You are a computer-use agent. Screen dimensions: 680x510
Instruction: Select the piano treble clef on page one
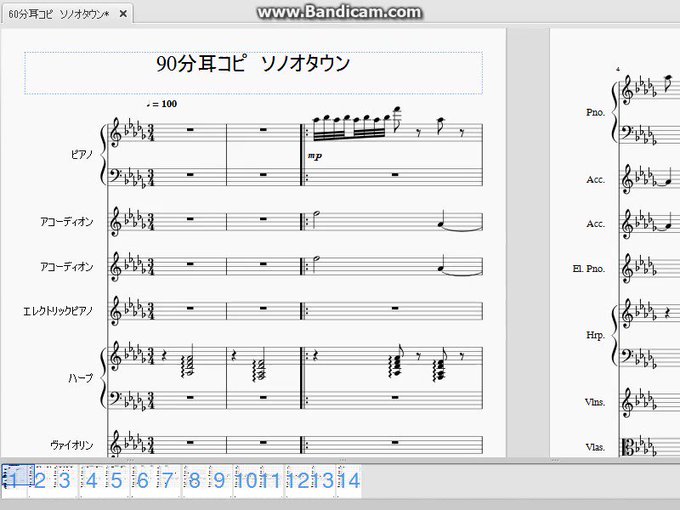click(116, 133)
